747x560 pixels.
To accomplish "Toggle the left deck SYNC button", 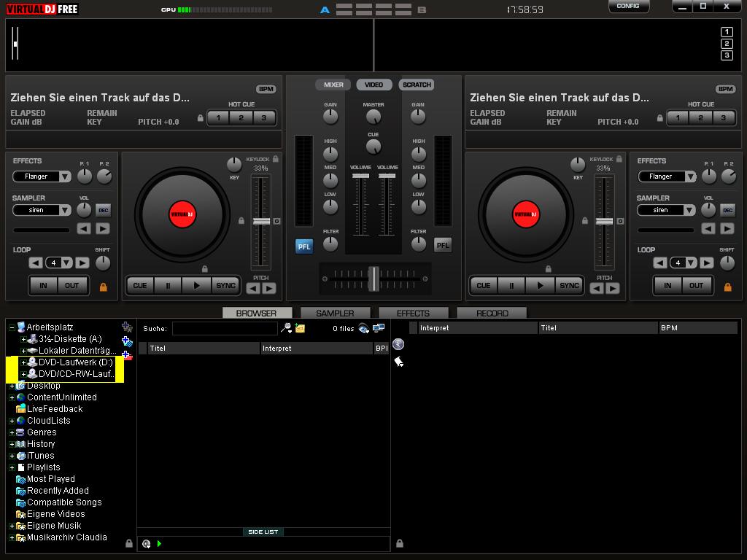I will 225,286.
